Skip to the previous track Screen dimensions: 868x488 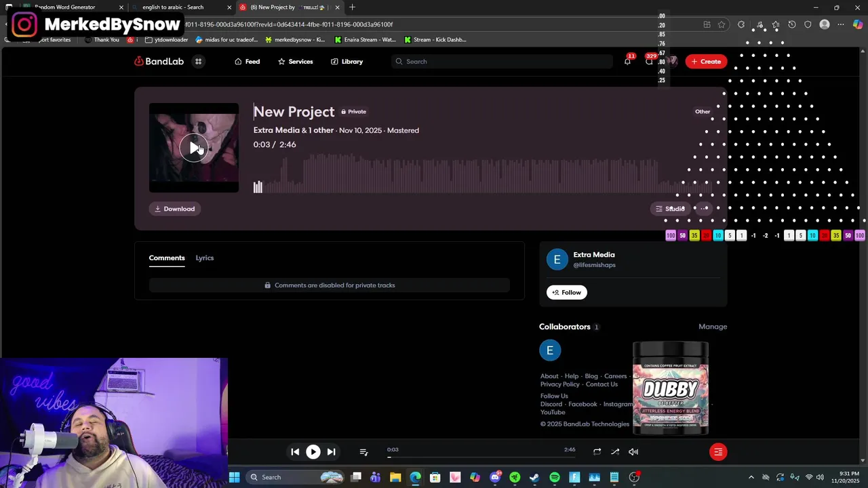[x=295, y=451]
